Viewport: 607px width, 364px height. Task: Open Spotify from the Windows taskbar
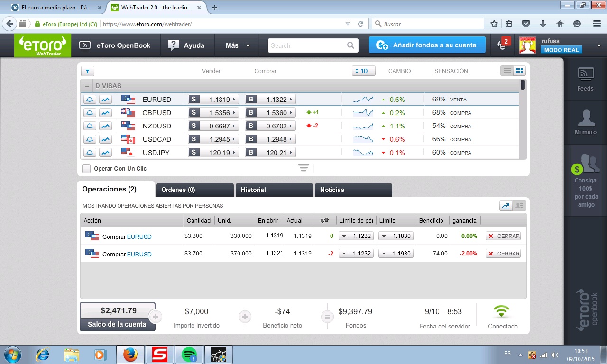(x=189, y=355)
